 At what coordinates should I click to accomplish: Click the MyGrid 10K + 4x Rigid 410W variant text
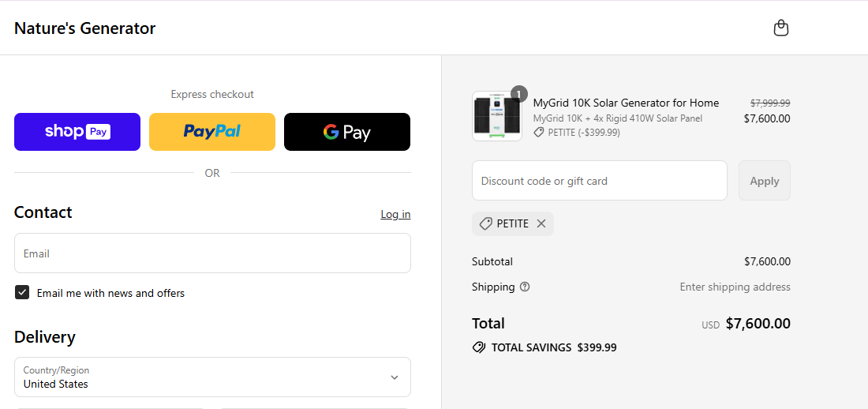618,118
